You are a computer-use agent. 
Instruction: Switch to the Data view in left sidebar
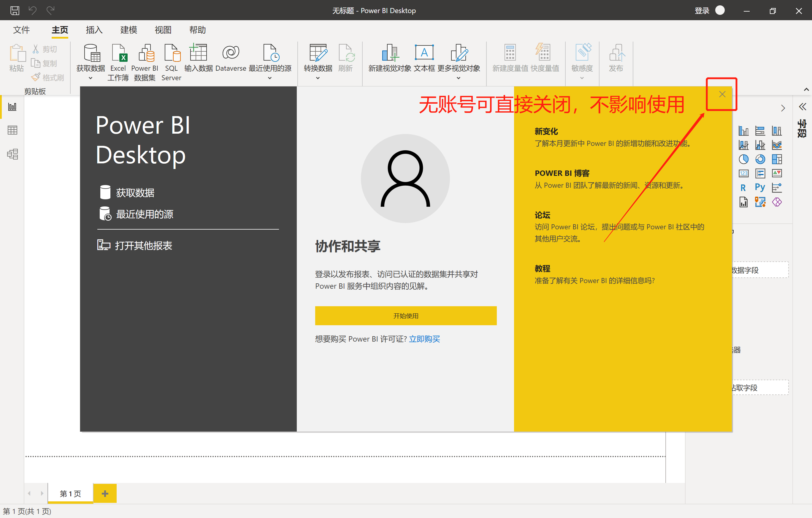pyautogui.click(x=12, y=130)
